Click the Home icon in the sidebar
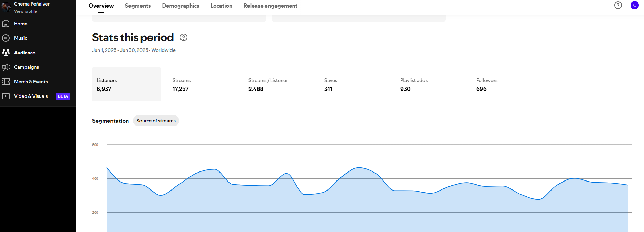Viewport: 644px width, 232px height. coord(6,24)
